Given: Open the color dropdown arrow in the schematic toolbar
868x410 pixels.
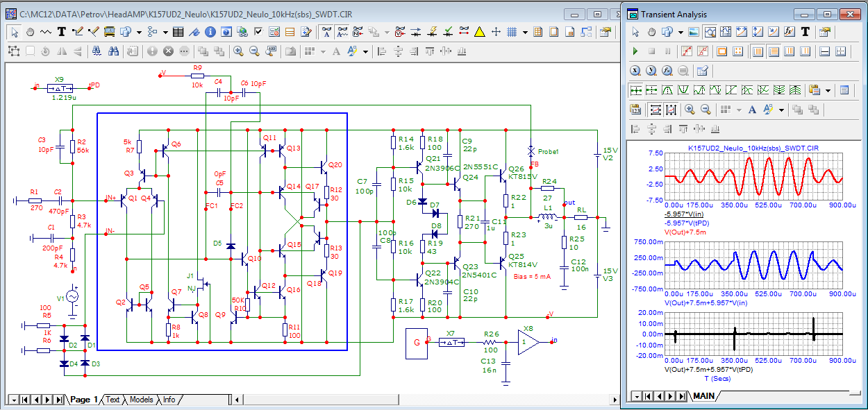Looking at the screenshot, I should (365, 51).
